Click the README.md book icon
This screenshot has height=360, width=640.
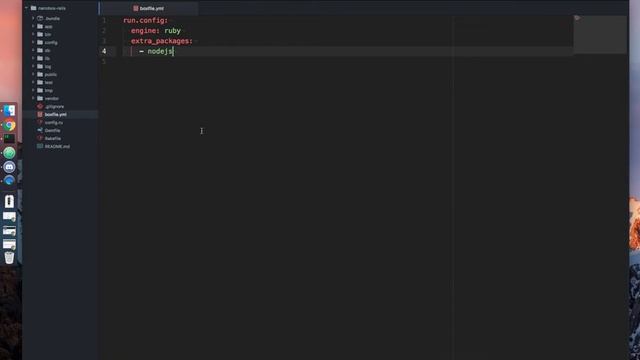(x=40, y=146)
